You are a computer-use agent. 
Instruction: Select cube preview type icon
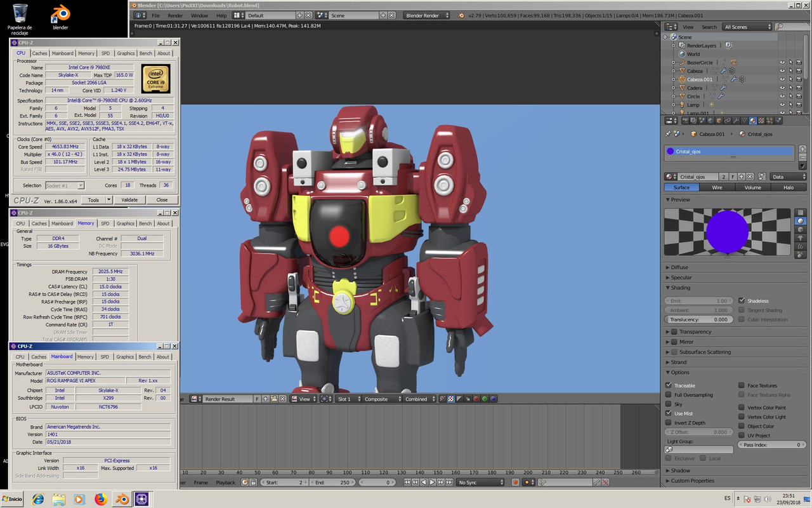(x=801, y=229)
